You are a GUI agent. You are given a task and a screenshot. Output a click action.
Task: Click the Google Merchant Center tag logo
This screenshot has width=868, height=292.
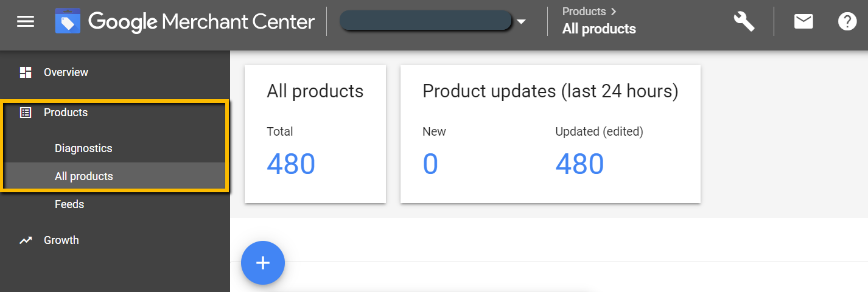click(x=68, y=22)
